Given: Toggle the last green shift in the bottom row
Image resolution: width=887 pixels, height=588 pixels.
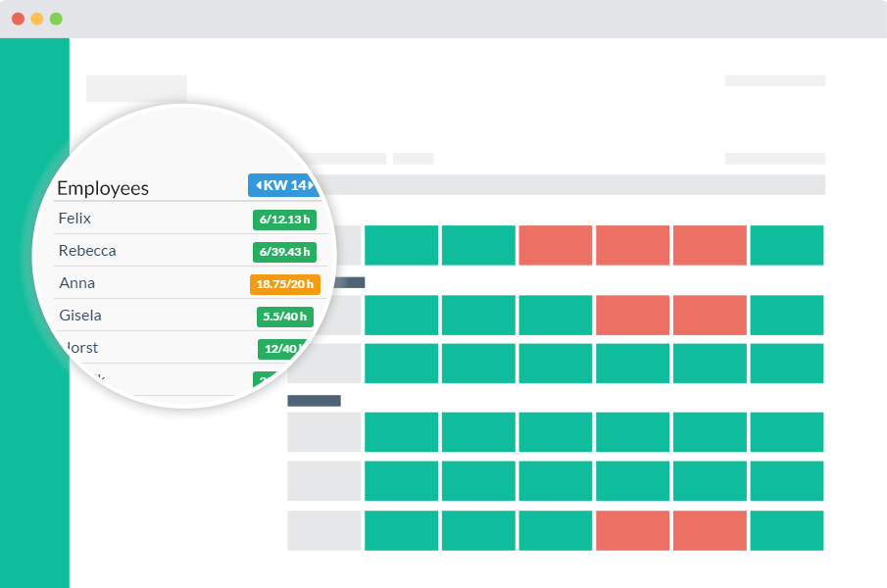Looking at the screenshot, I should pyautogui.click(x=787, y=531).
